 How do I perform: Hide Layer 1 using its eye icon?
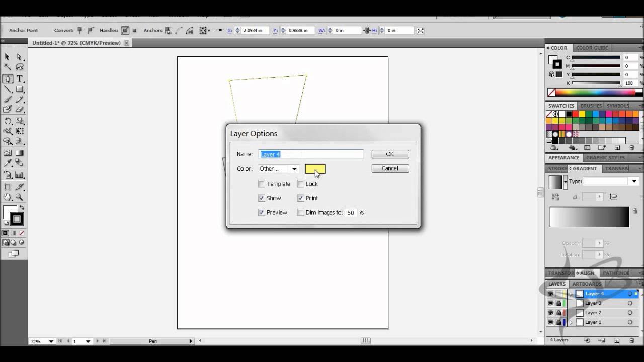(x=550, y=322)
